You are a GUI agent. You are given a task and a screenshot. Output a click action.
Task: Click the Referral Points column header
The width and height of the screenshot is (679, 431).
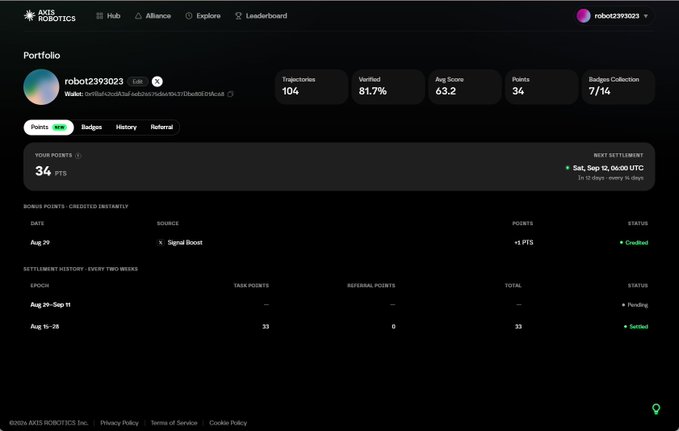pyautogui.click(x=371, y=285)
